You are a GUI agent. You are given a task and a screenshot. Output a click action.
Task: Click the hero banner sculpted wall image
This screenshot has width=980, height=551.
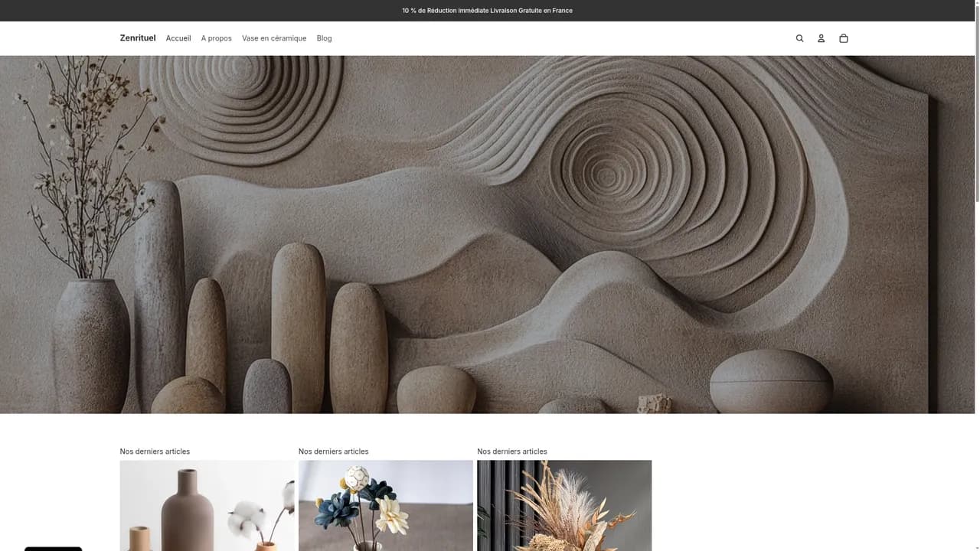tap(487, 234)
